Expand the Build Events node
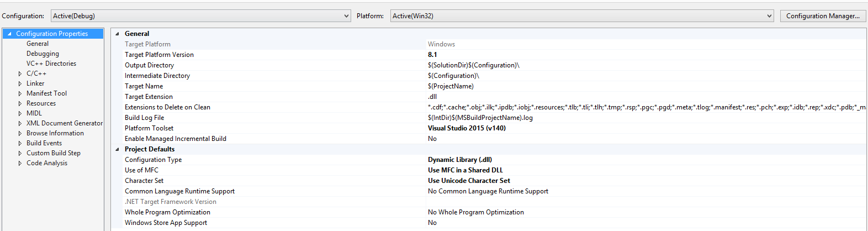 pos(20,143)
